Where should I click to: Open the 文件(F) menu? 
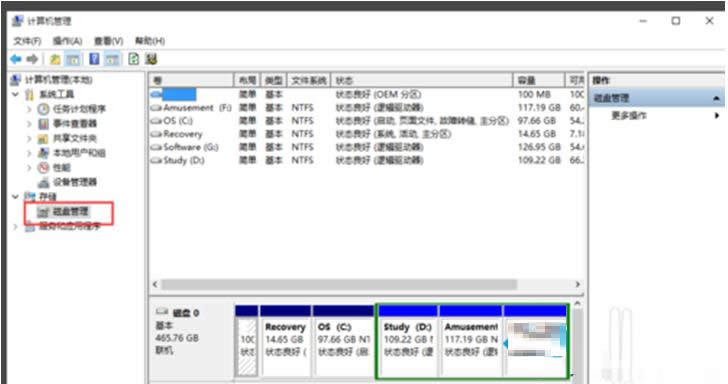(27, 41)
